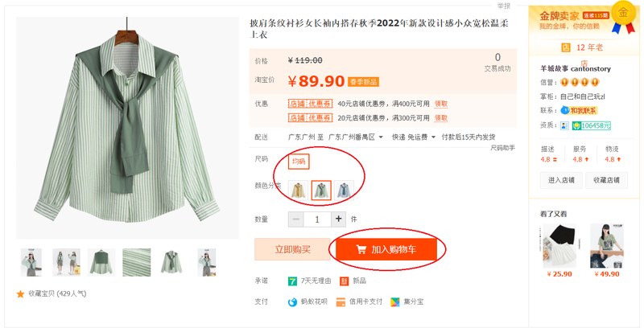Click the 信用卡支付 card icon
Screen dimensions: 644x332
[341, 302]
